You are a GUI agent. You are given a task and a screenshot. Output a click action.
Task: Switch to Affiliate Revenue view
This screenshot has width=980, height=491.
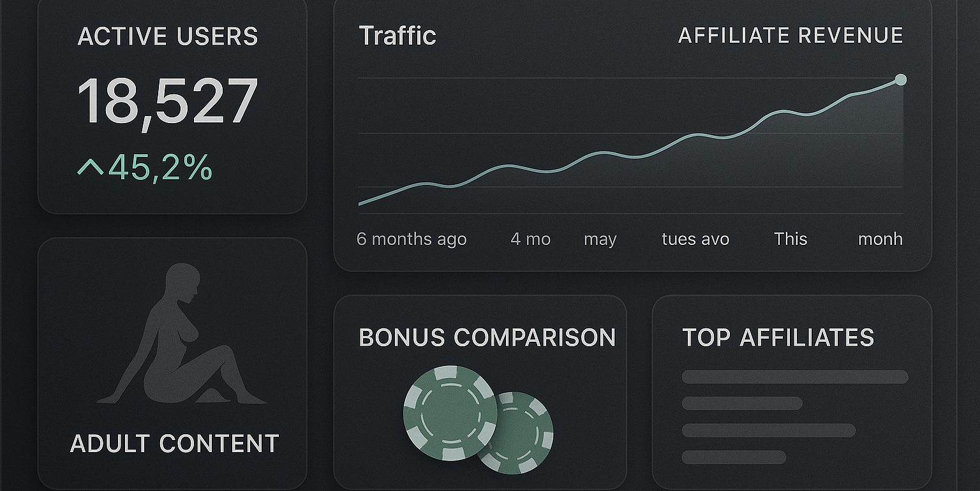pyautogui.click(x=790, y=36)
